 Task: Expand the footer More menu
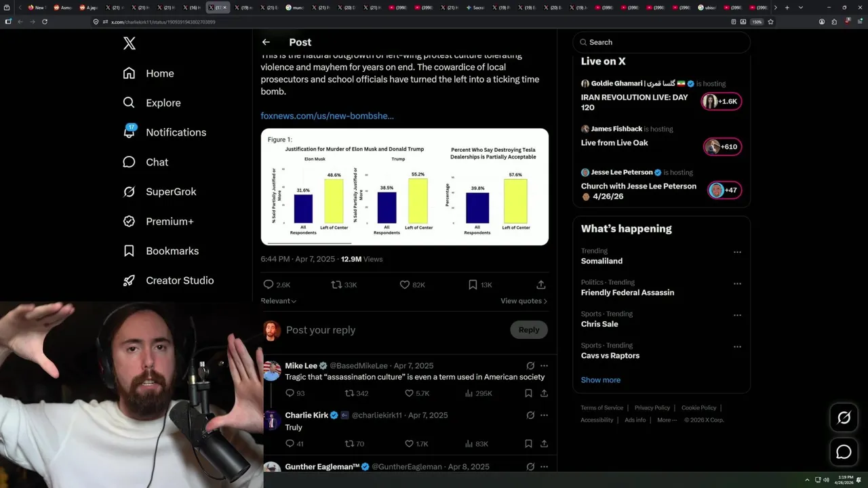click(x=666, y=420)
